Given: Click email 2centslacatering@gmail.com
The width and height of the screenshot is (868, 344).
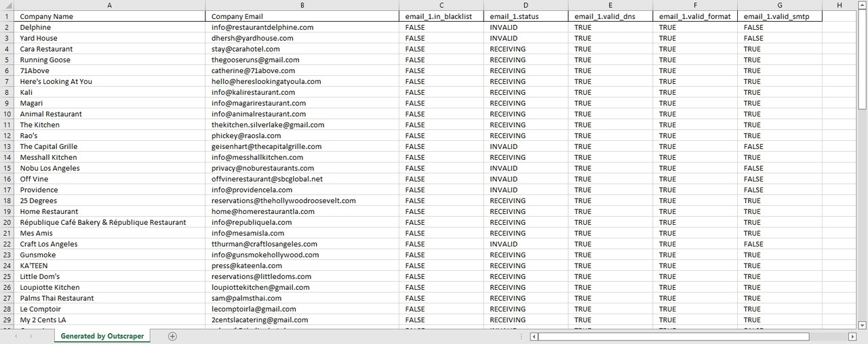Looking at the screenshot, I should coord(260,320).
